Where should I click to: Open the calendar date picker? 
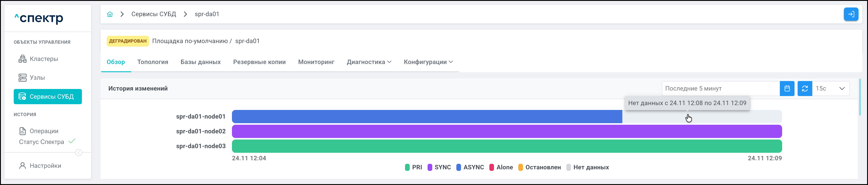click(x=787, y=89)
